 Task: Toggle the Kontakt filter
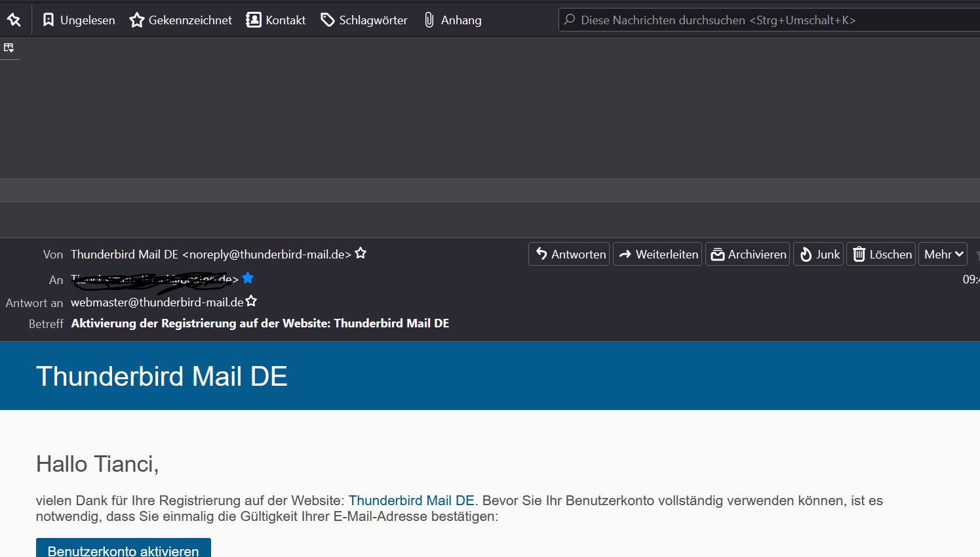click(276, 20)
